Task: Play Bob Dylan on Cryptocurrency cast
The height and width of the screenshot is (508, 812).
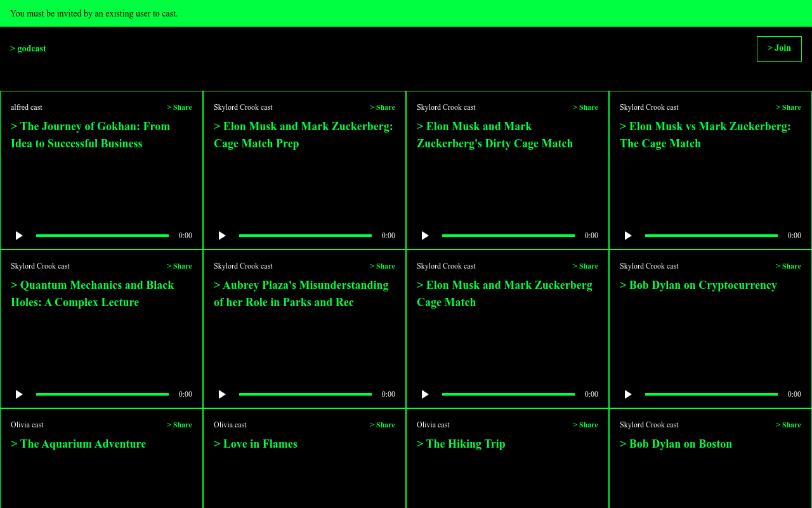Action: pos(628,394)
